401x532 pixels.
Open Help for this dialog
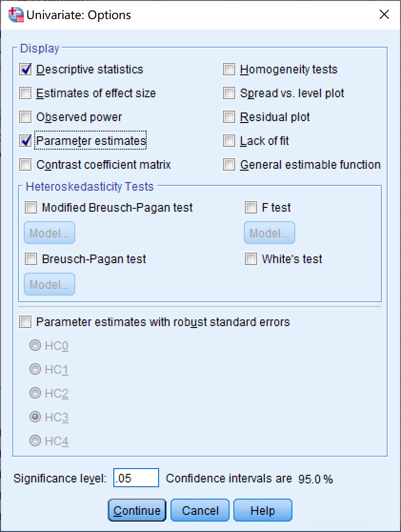coord(262,511)
